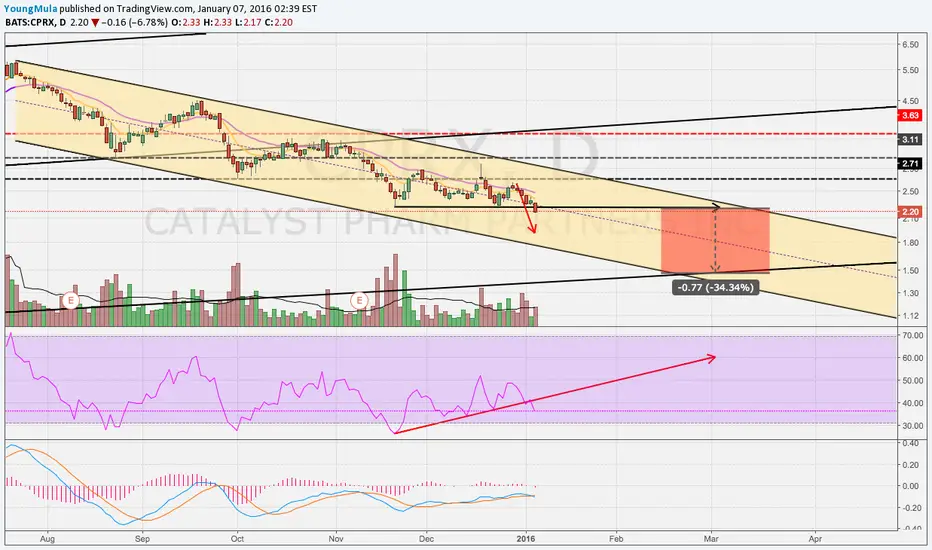Click the 1.50 price axis tick
Image resolution: width=932 pixels, height=550 pixels.
(x=910, y=271)
